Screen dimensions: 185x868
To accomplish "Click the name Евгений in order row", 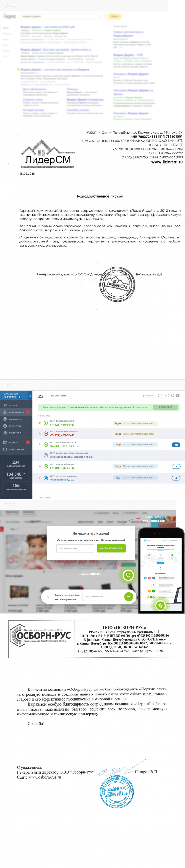I will coord(54,446).
